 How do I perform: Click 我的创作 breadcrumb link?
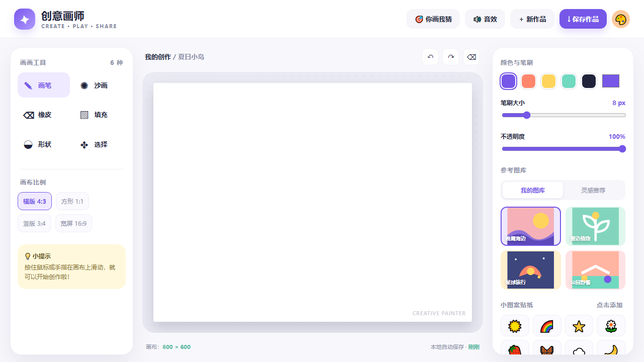(158, 57)
